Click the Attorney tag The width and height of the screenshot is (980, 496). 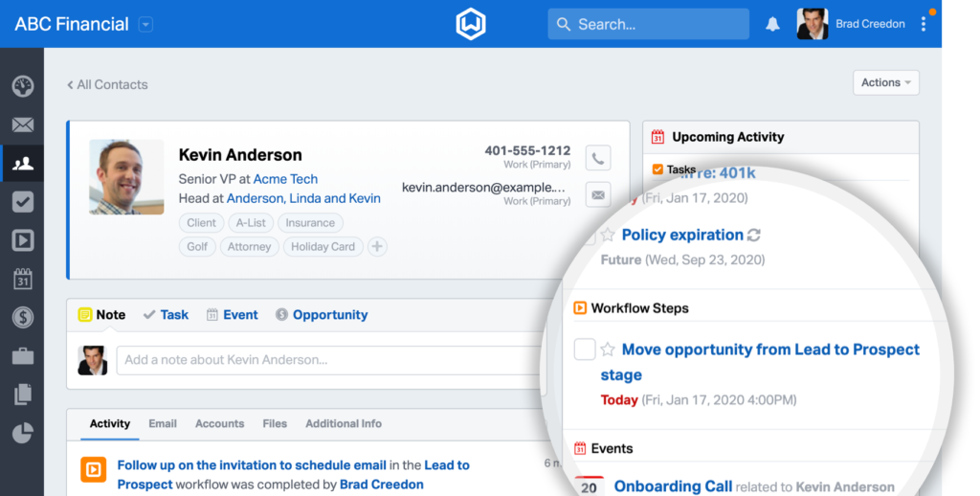coord(249,246)
